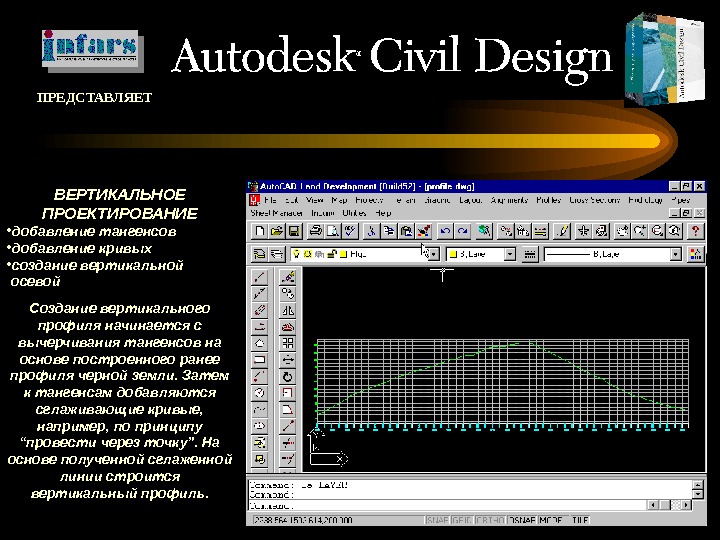Open Print Preview icon
Screen dimensions: 720x540
[332, 231]
